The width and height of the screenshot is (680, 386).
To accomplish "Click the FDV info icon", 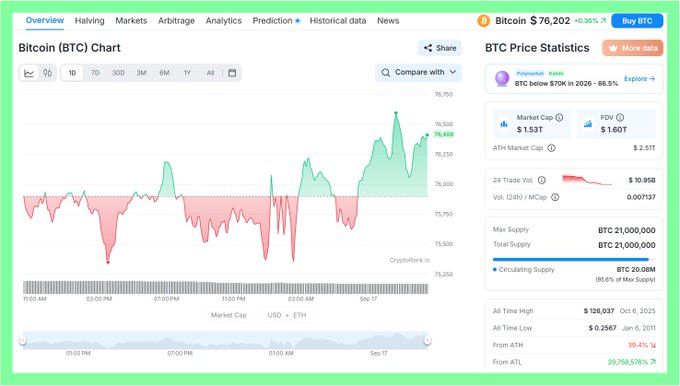I will (x=620, y=117).
